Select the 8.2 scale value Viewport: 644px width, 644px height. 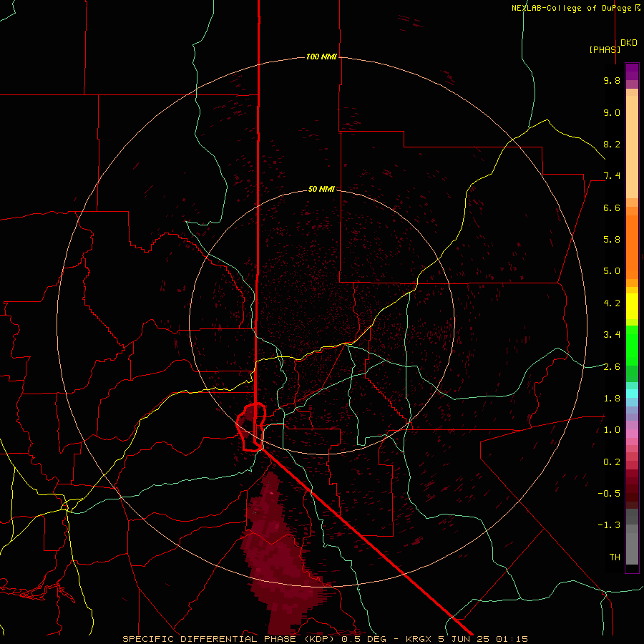612,144
